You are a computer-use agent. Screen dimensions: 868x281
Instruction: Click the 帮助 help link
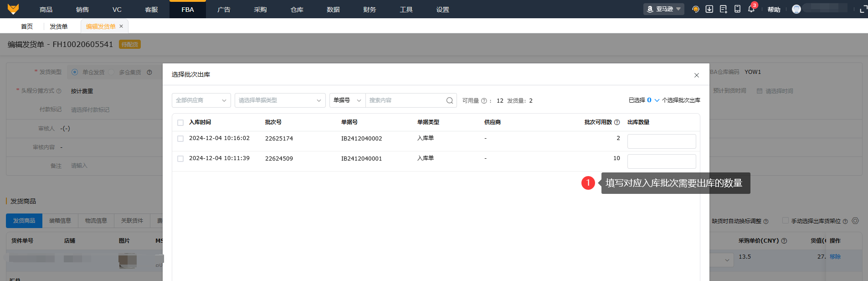click(x=774, y=10)
